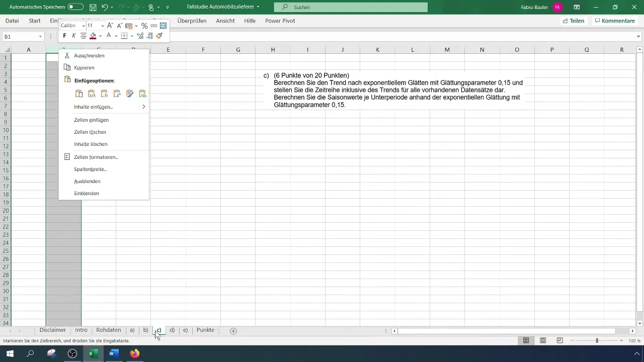Toggle italic K in mini toolbar

coord(74,36)
